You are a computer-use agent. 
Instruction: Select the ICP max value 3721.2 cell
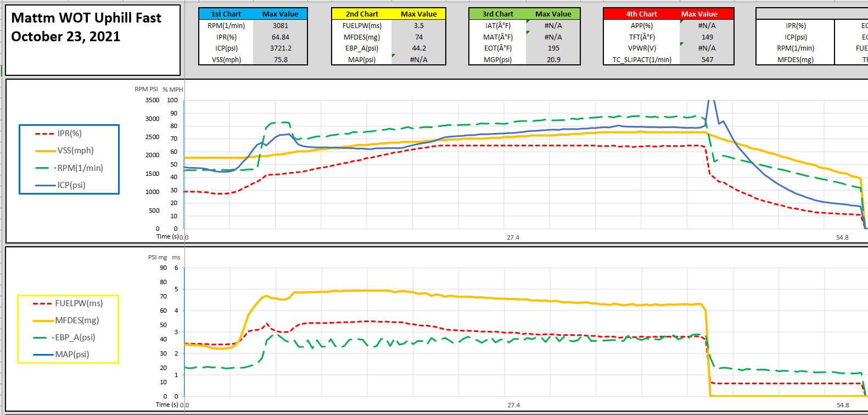(x=280, y=48)
